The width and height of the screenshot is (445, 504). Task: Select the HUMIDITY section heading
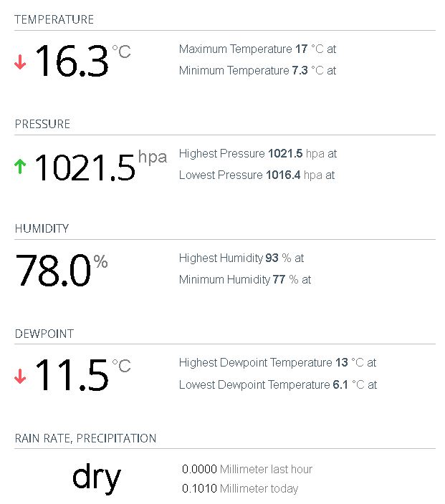[x=42, y=228]
